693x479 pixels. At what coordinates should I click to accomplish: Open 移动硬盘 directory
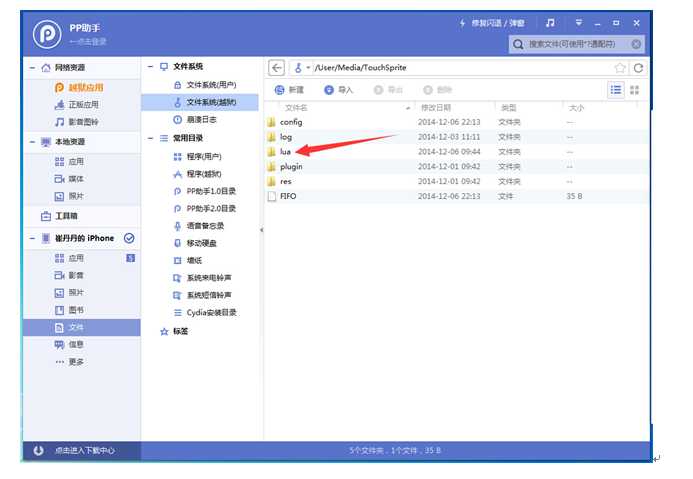(195, 243)
